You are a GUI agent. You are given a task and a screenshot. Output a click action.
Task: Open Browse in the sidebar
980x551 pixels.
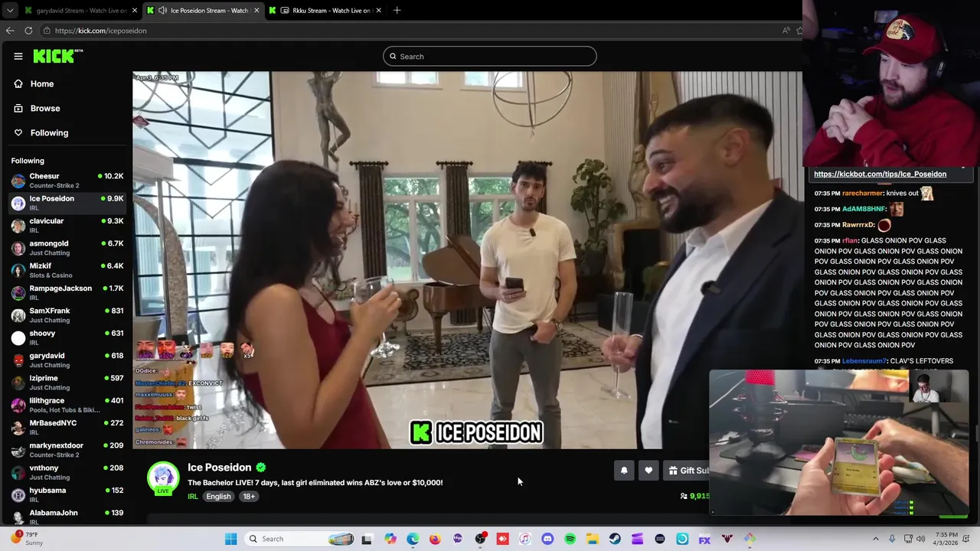click(x=45, y=108)
